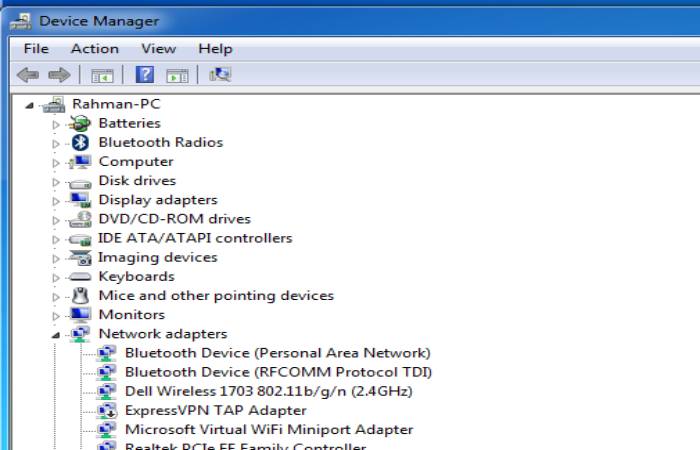The width and height of the screenshot is (700, 450).
Task: Expand the IDE ATA/ATAPI controllers category
Action: (x=56, y=240)
